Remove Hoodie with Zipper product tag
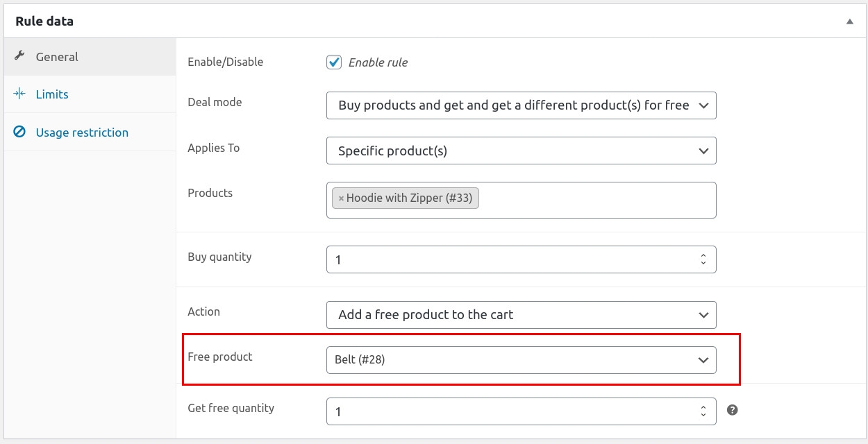Screen dimensions: 868x444 coord(341,198)
